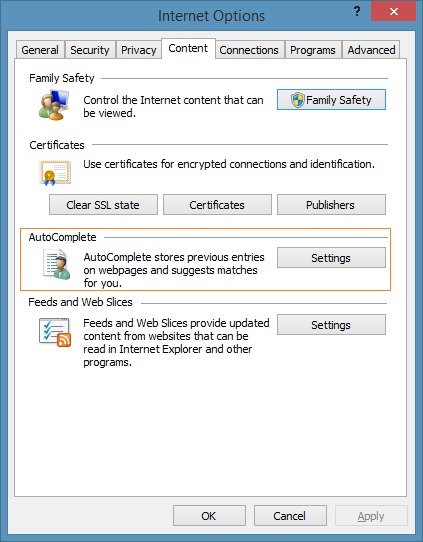Click the certificate ribbon icon

[x=55, y=172]
